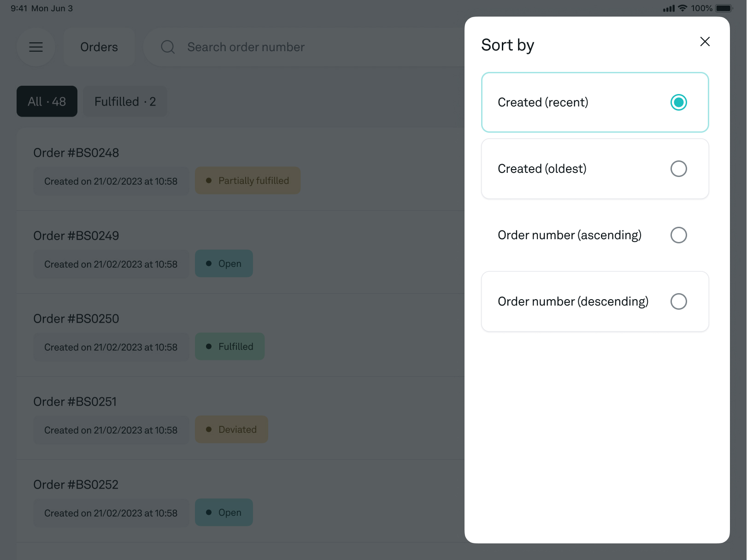The image size is (747, 560).
Task: Open Order #BS0250
Action: pos(241,335)
